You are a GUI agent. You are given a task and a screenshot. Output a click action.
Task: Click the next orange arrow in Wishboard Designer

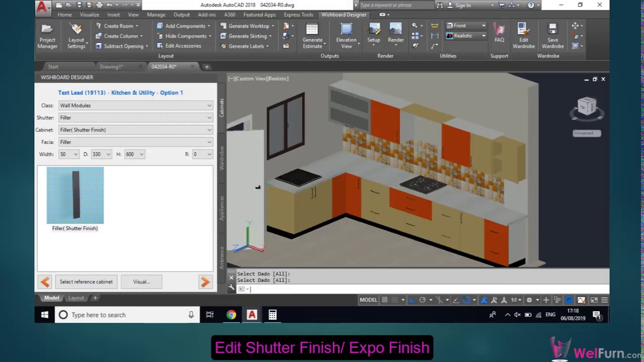coord(205,282)
